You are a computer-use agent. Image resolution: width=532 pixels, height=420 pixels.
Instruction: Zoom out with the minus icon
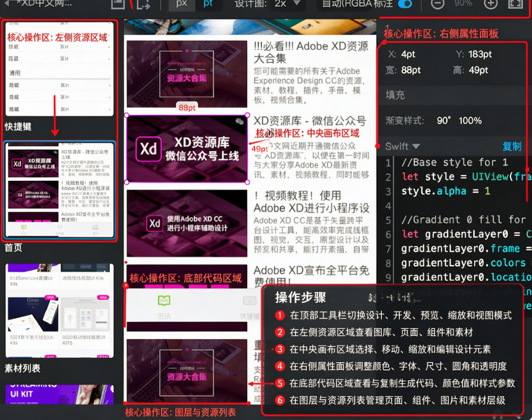tap(437, 4)
